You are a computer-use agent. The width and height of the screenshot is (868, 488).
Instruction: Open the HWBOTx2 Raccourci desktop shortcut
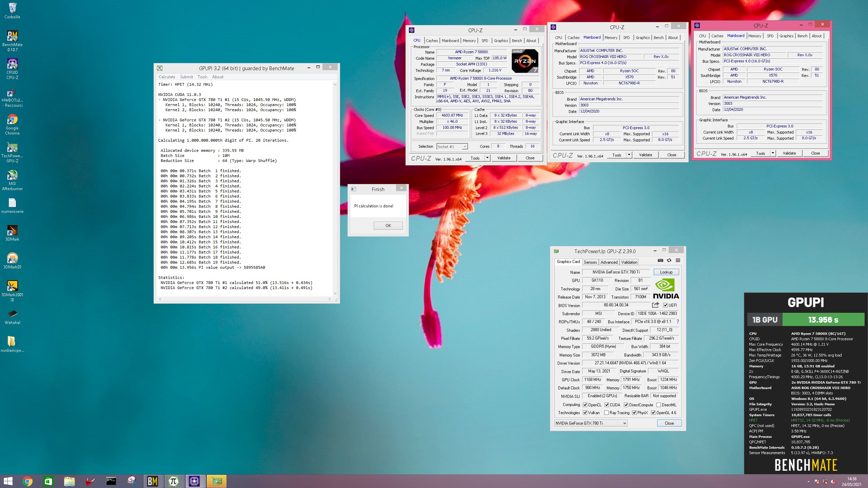tap(12, 97)
